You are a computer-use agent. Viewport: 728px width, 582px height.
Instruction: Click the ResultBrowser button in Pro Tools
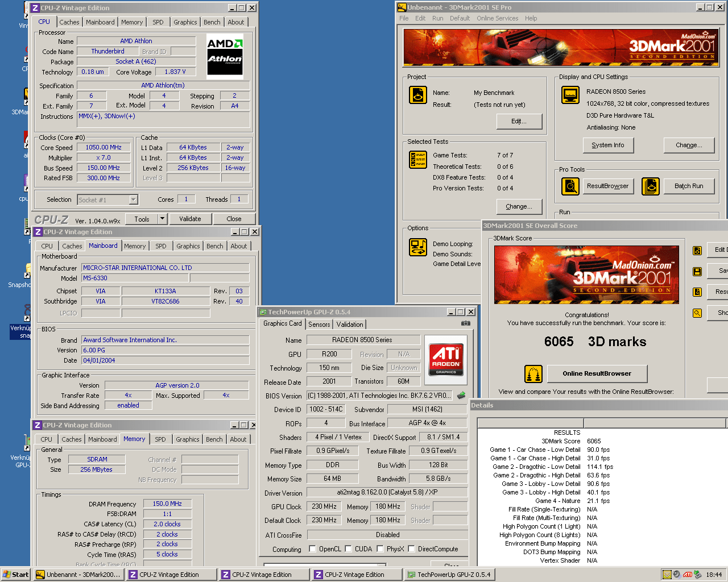(608, 186)
